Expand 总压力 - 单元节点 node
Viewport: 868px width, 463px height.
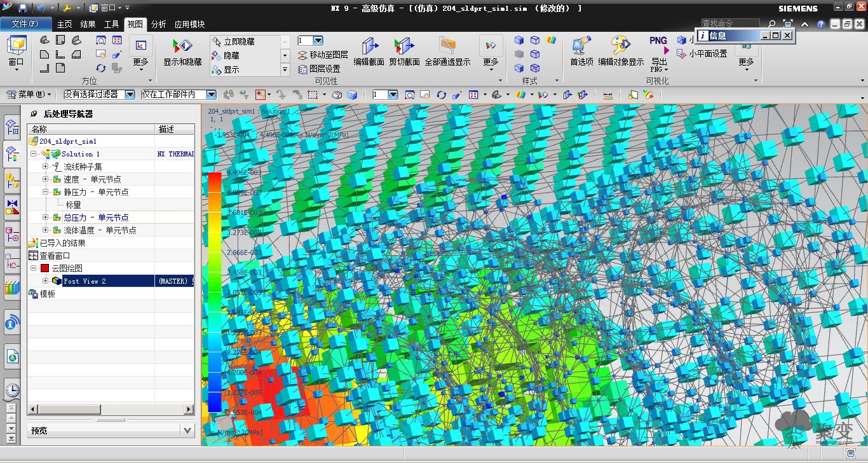click(x=46, y=218)
